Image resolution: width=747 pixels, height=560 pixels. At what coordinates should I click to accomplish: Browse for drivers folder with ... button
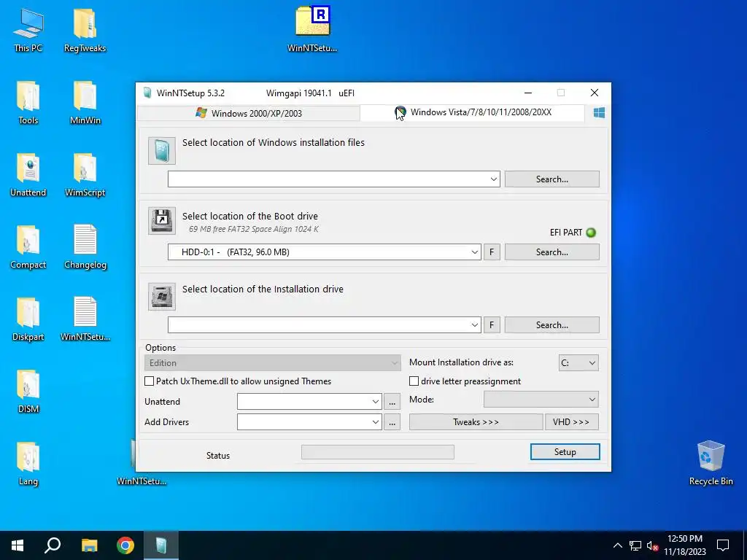tap(392, 422)
